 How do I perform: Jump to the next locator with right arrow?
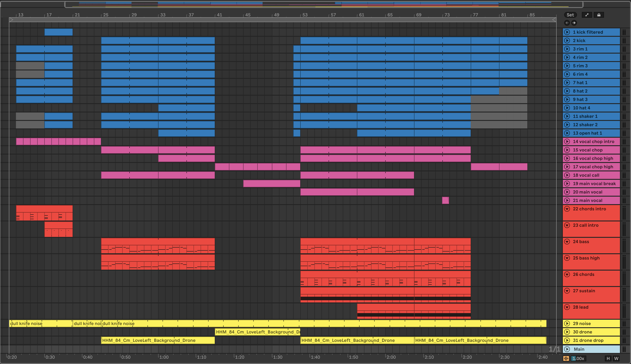pyautogui.click(x=574, y=23)
